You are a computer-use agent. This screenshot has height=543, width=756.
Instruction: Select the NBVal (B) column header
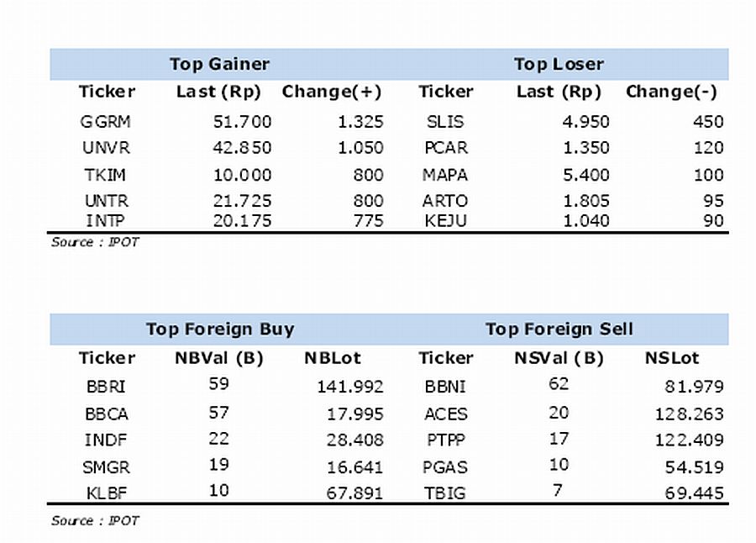tap(219, 358)
